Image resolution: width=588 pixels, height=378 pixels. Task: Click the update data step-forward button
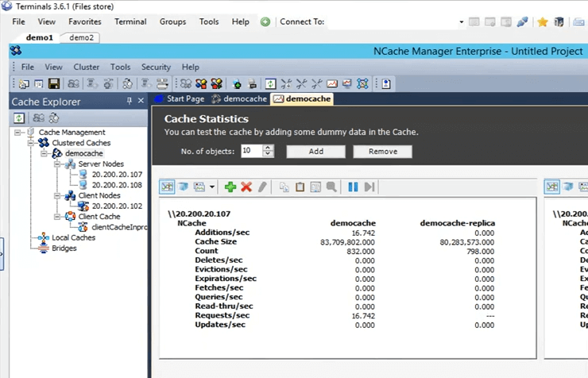[369, 187]
